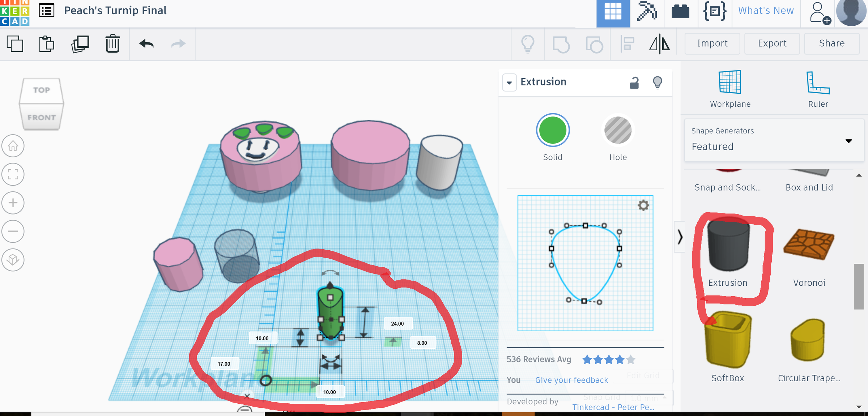The image size is (868, 416).
Task: Delete the selection with the trash icon
Action: click(112, 43)
